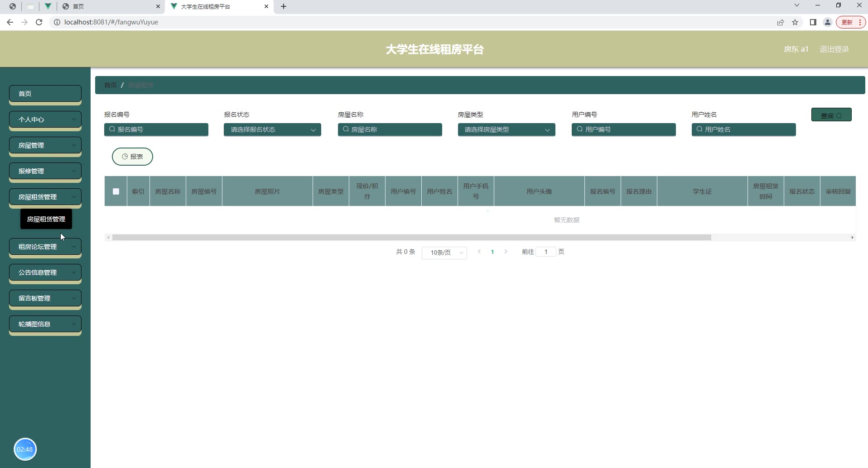Click the 退出登录 logout link
This screenshot has height=468, width=868.
[x=834, y=49]
